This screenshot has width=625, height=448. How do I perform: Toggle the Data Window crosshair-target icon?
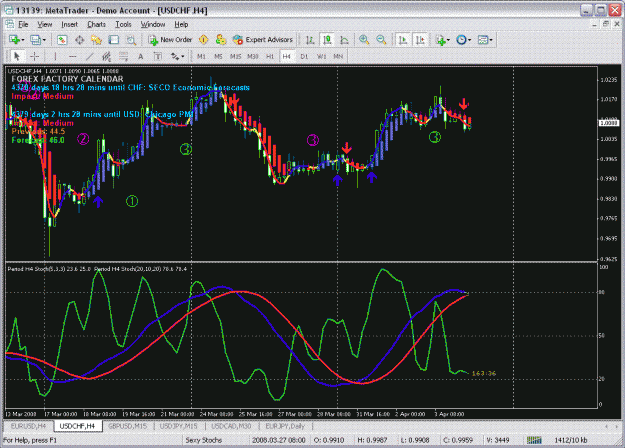pos(79,39)
